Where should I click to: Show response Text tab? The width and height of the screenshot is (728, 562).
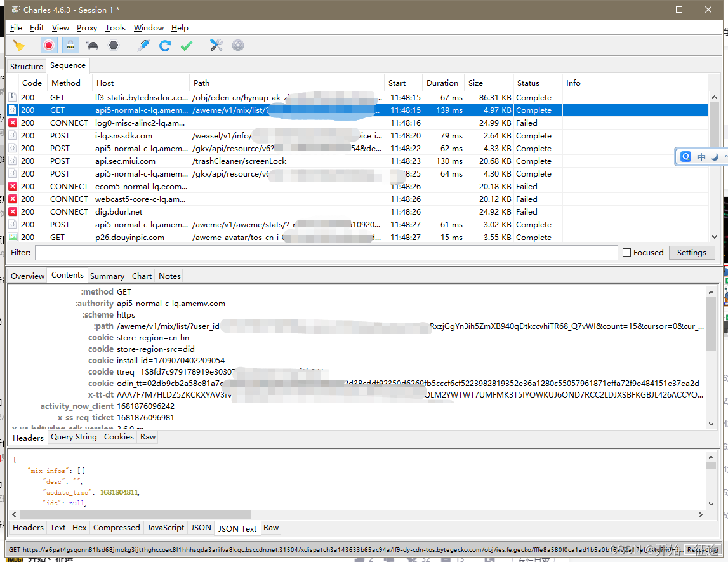pos(58,528)
